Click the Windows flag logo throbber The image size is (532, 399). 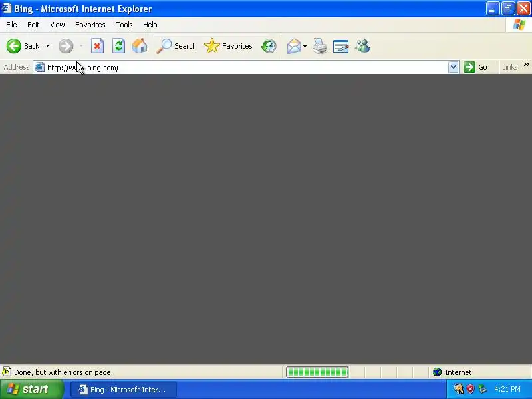[519, 25]
